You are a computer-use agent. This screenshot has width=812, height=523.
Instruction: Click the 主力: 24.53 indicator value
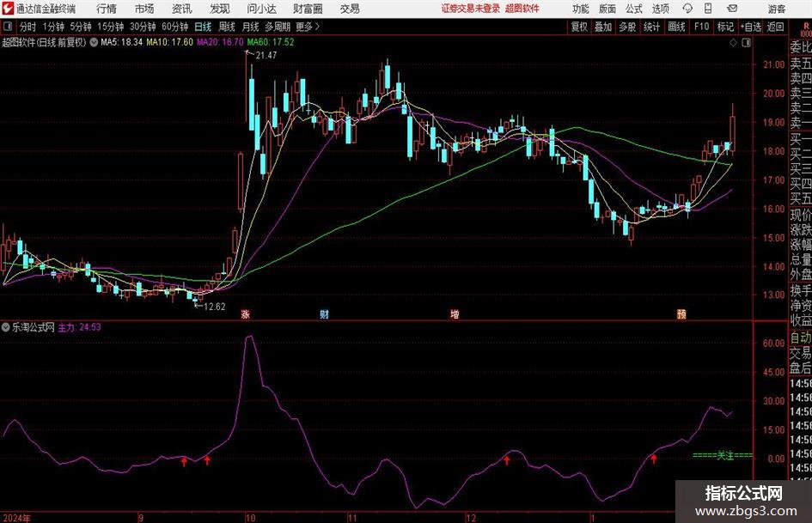[79, 327]
